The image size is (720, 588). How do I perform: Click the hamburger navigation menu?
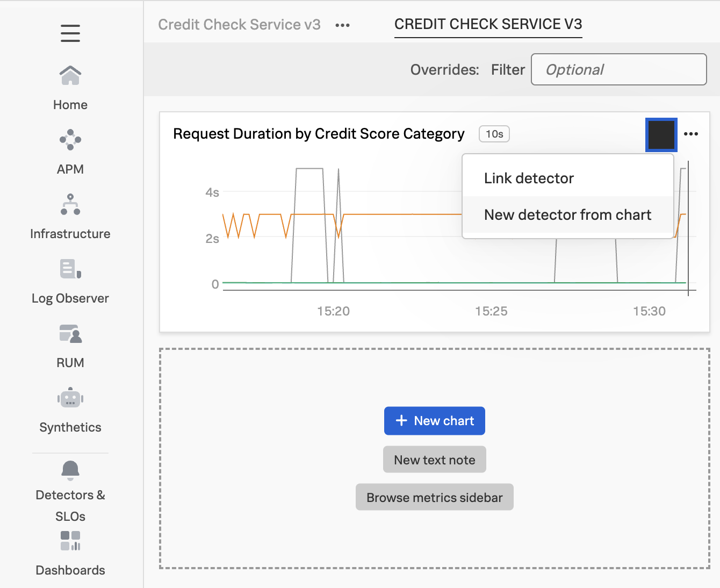click(x=70, y=33)
